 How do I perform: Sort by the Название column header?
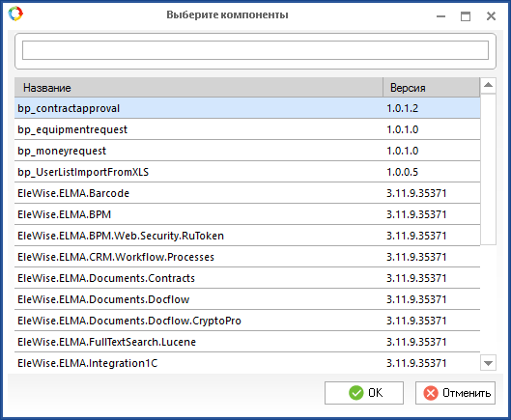198,88
